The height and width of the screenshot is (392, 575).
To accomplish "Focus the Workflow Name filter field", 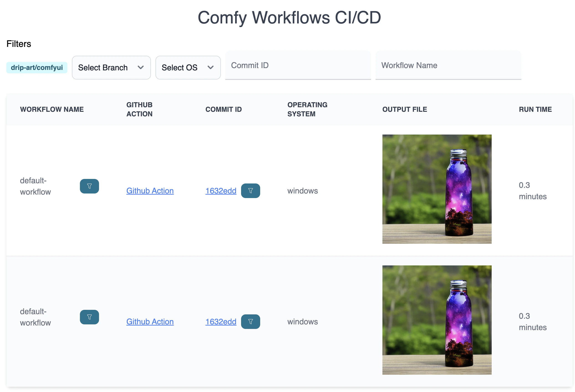I will point(448,65).
